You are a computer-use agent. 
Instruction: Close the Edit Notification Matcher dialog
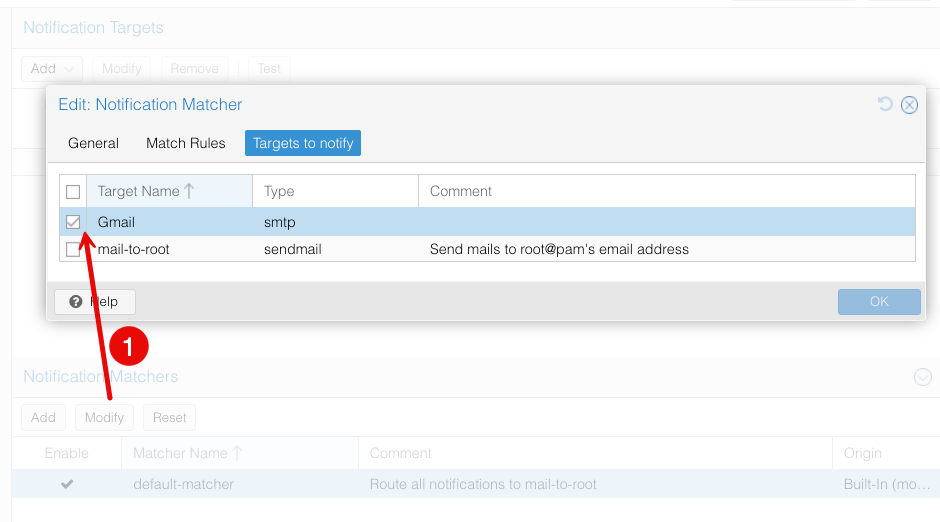click(x=909, y=105)
